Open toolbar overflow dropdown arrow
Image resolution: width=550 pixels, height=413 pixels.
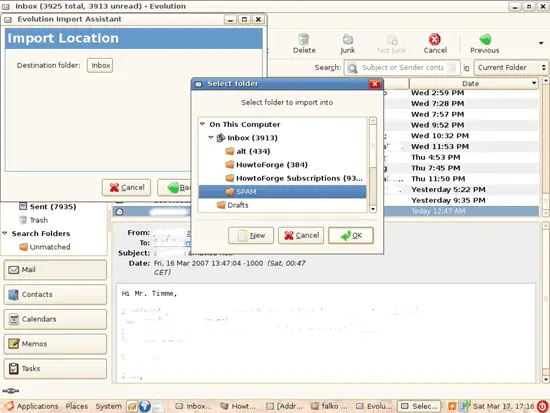[541, 43]
